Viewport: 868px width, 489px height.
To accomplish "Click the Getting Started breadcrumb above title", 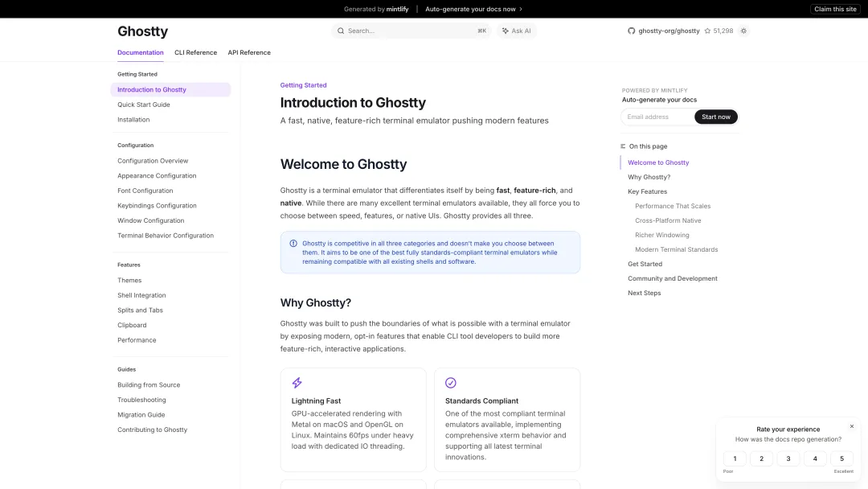I will tap(303, 85).
